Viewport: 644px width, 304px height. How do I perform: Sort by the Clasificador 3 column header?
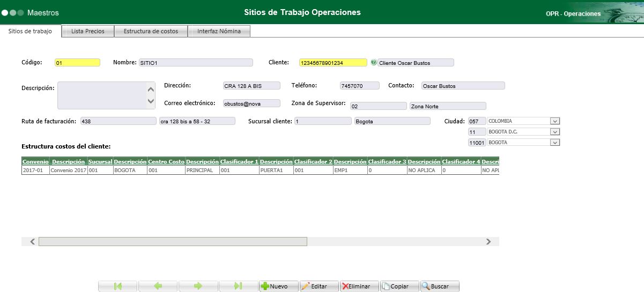pyautogui.click(x=387, y=161)
